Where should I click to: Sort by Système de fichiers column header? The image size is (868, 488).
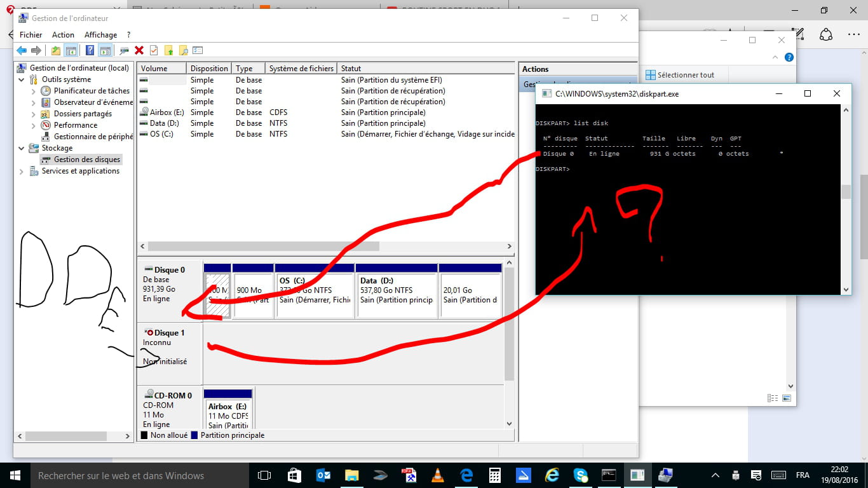302,69
